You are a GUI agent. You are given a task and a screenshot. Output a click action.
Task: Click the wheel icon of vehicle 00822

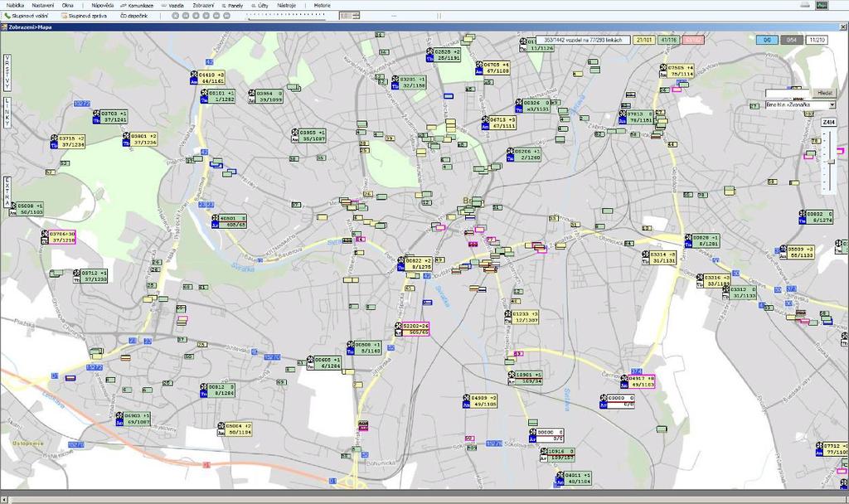[x=401, y=260]
